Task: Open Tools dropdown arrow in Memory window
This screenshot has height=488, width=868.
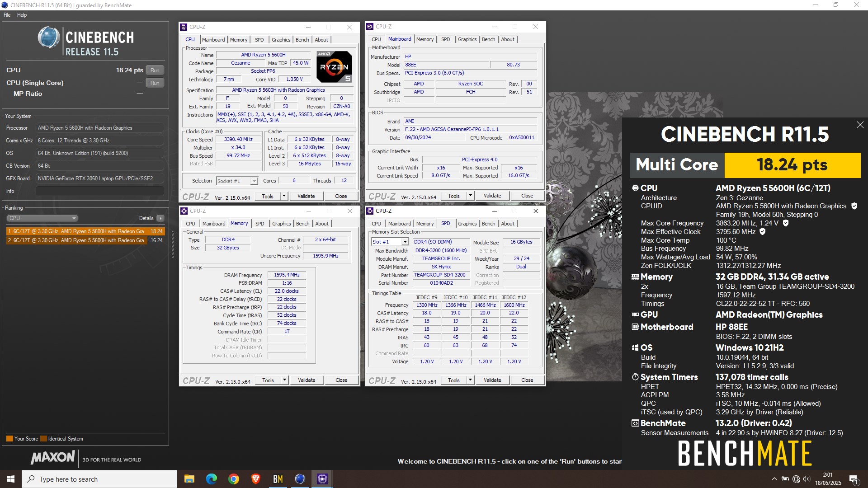Action: click(284, 380)
